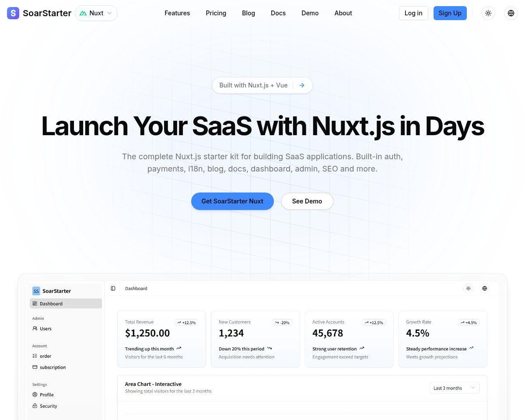Click the Engagement exceed targets text
Screen dimensions: 525x420
[x=340, y=357]
